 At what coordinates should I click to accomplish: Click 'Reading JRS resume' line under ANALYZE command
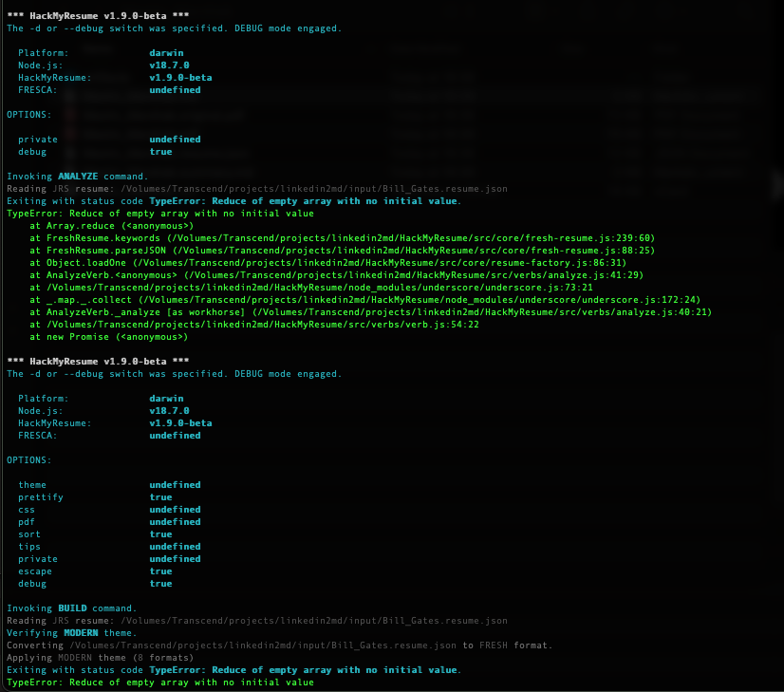[257, 189]
